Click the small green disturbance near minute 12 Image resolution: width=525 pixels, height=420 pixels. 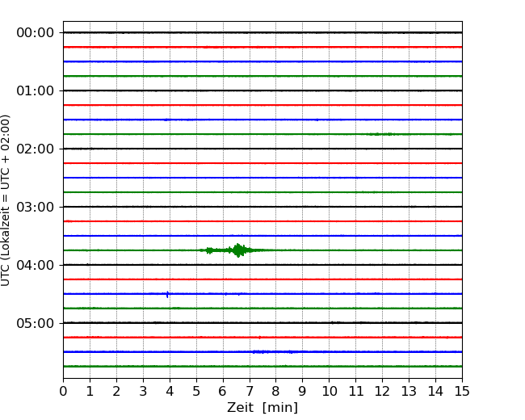pos(380,134)
